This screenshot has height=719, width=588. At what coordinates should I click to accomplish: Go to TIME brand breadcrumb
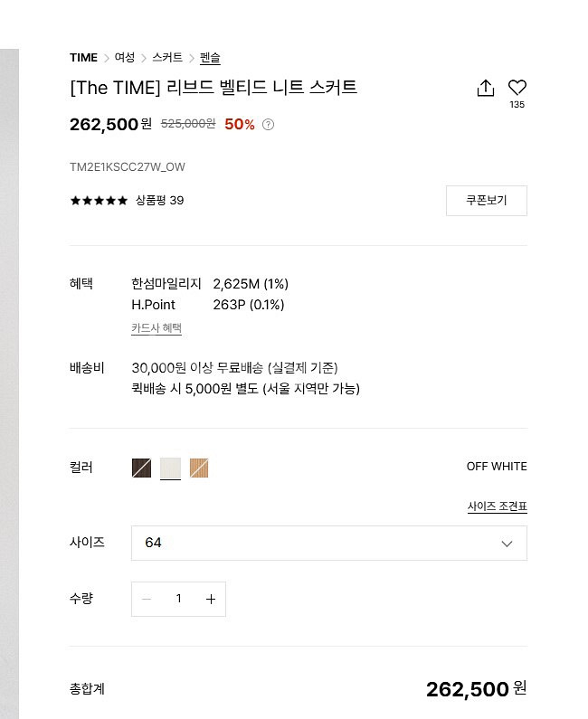tap(83, 58)
